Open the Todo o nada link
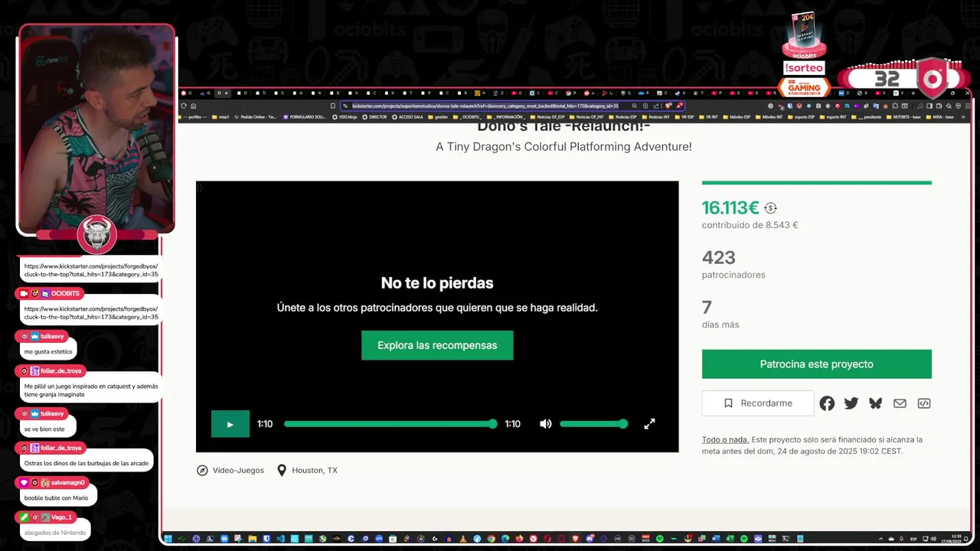 tap(725, 440)
